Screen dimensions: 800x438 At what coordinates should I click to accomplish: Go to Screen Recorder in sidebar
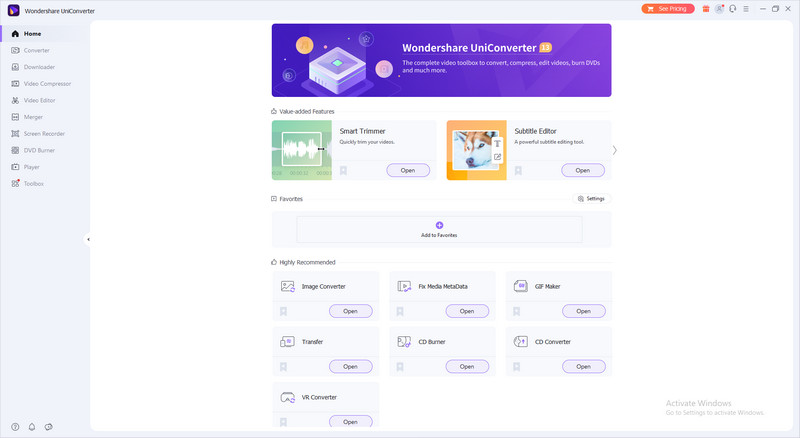click(x=44, y=133)
